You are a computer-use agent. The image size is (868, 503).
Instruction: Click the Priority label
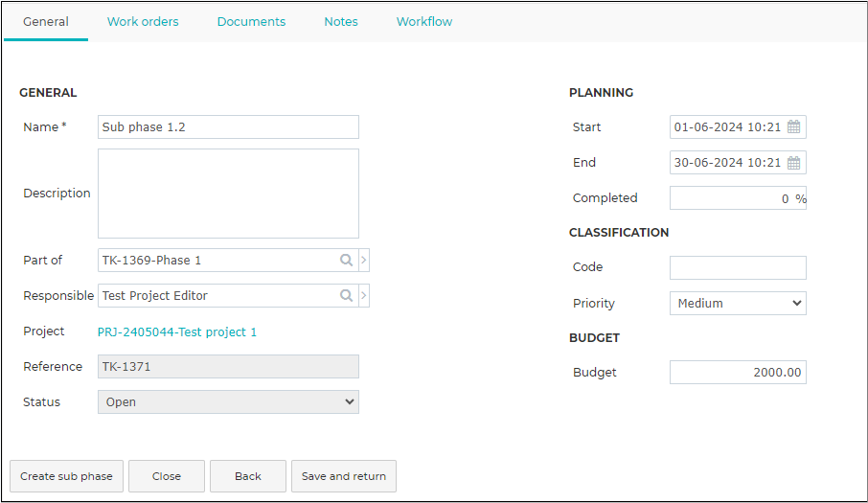(593, 304)
